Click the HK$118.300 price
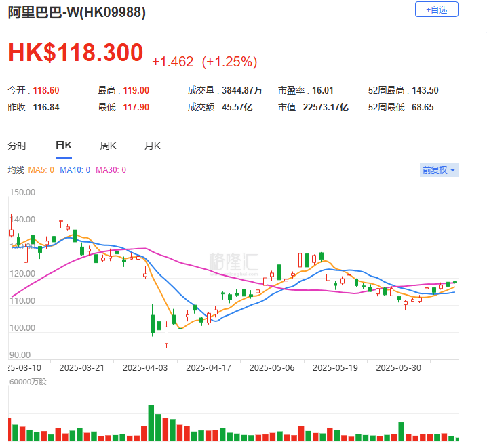This screenshot has width=487, height=448. click(x=76, y=52)
